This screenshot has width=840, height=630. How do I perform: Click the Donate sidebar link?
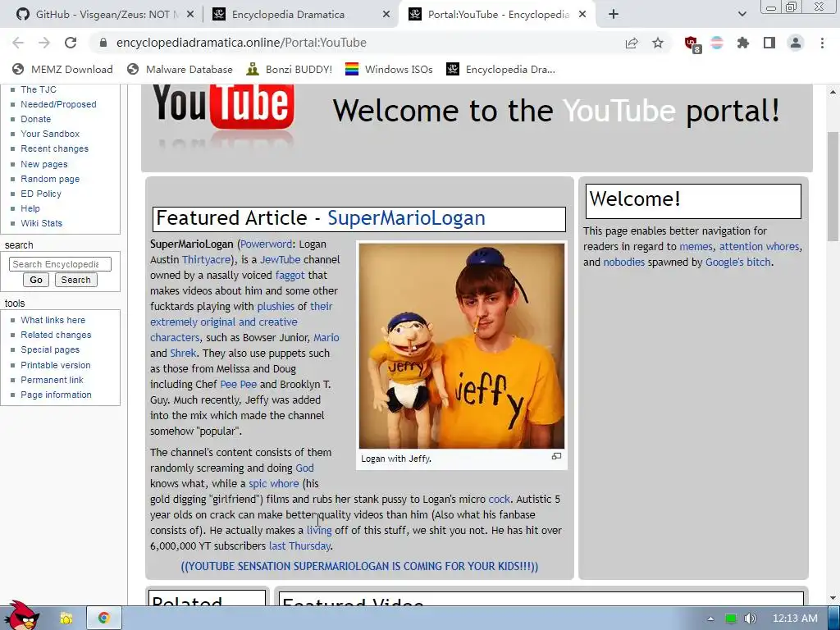(x=35, y=119)
